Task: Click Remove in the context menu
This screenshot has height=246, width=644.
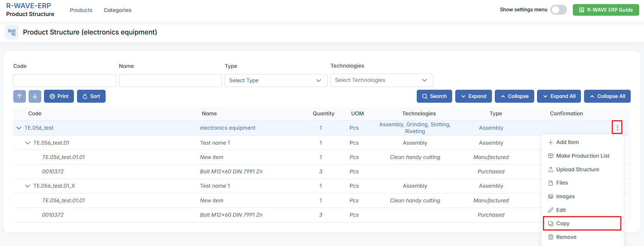Action: pyautogui.click(x=566, y=237)
